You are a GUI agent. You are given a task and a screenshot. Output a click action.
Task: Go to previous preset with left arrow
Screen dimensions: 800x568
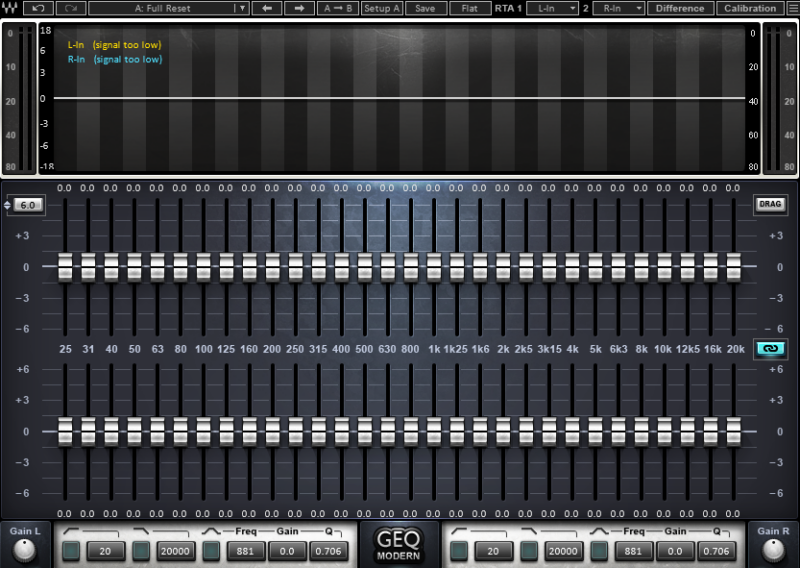tap(266, 8)
